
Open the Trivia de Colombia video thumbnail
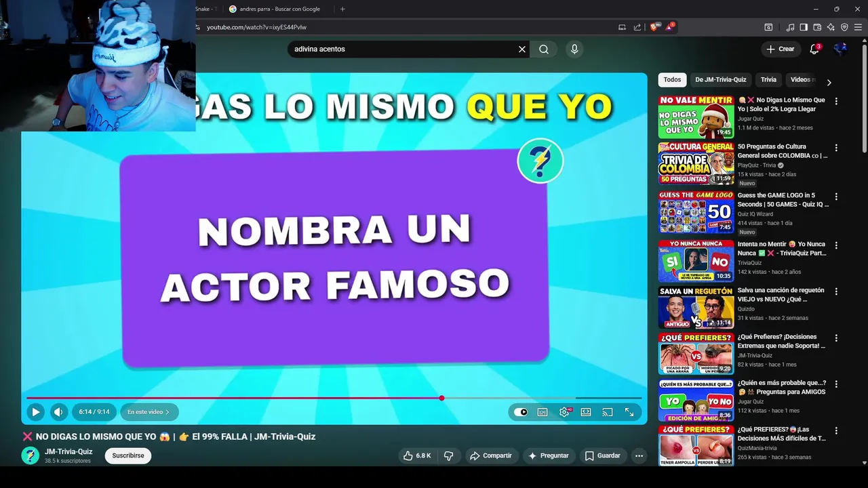pyautogui.click(x=696, y=163)
